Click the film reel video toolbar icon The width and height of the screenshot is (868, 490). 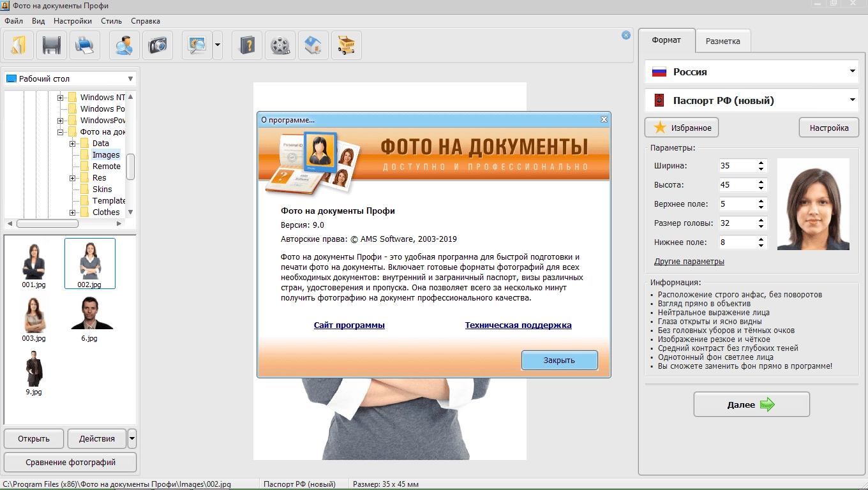click(280, 45)
